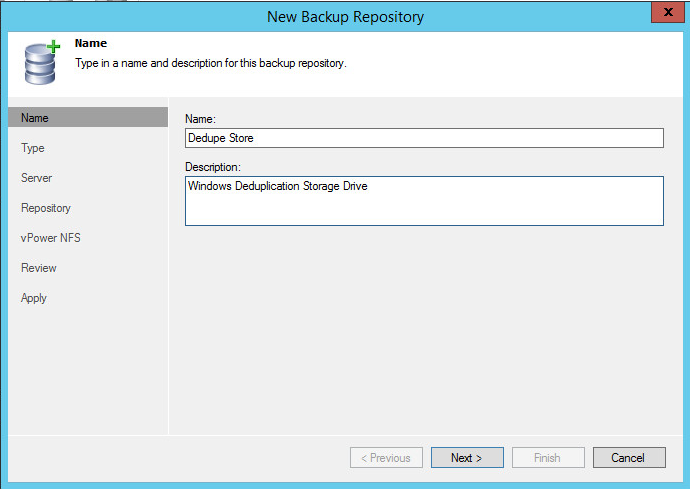Go to the Type wizard step
690x489 pixels.
[x=33, y=148]
